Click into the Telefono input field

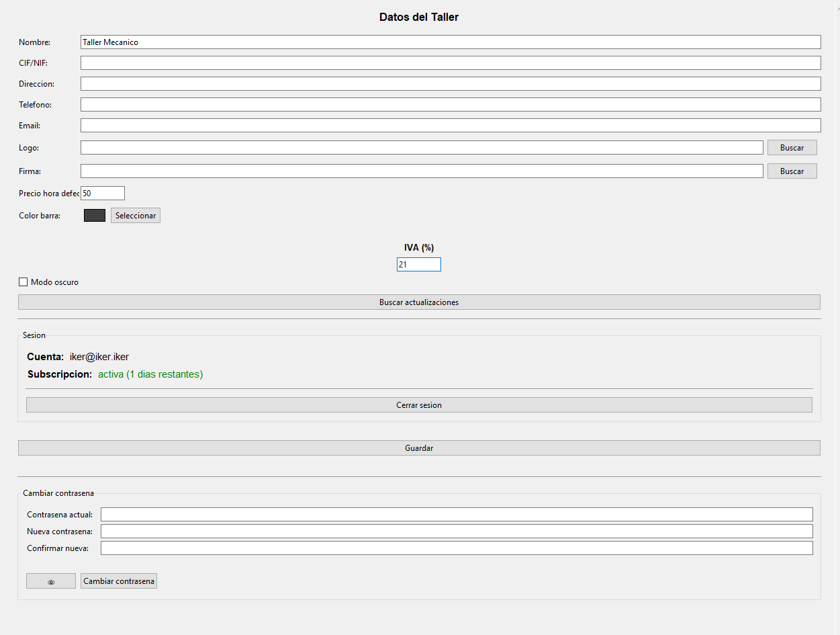coord(451,105)
